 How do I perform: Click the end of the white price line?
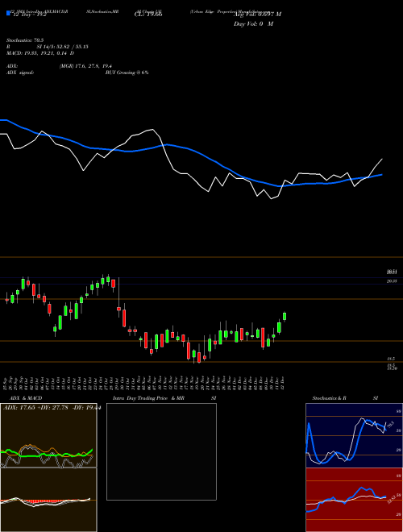[382, 159]
